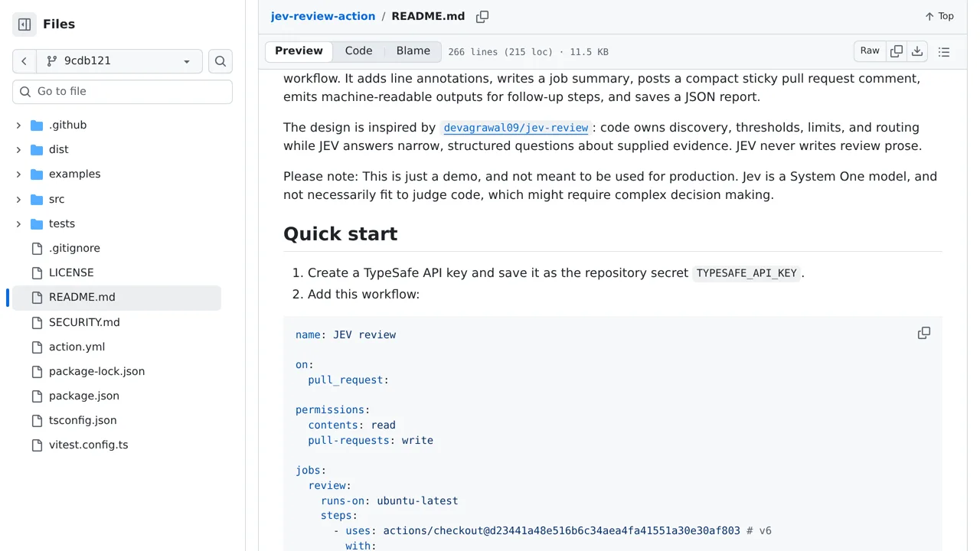This screenshot has width=980, height=551.
Task: Switch to the Code tab
Action: point(358,51)
